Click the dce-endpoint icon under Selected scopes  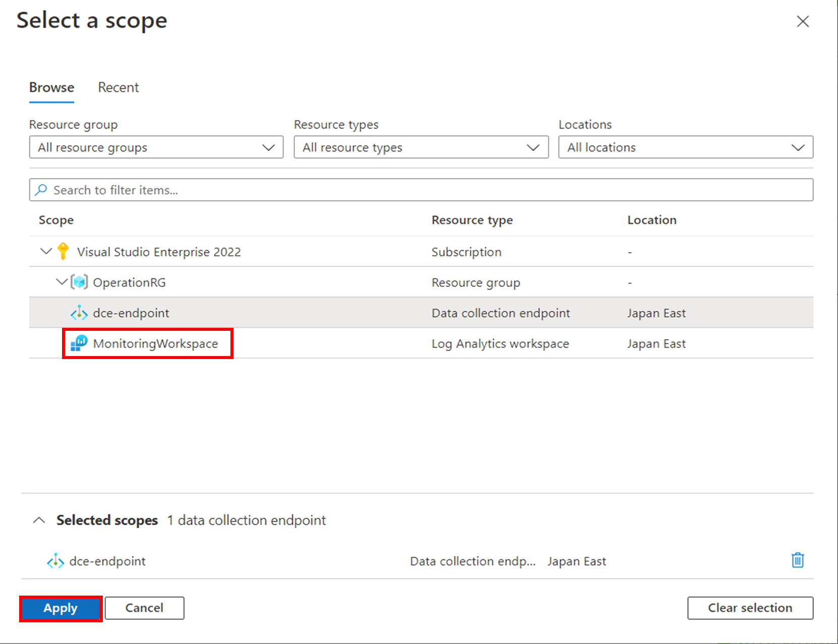click(x=54, y=561)
